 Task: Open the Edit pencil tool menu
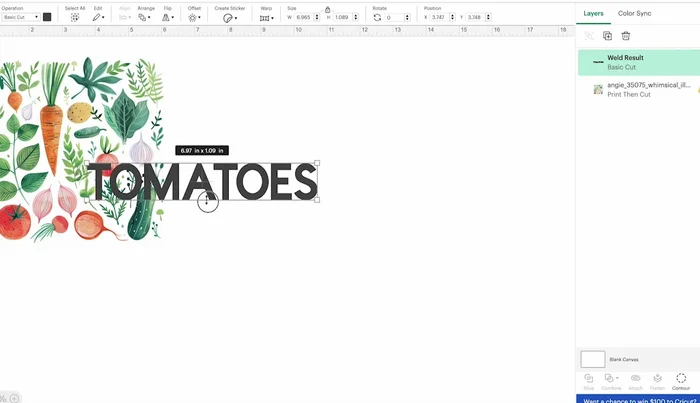click(98, 17)
